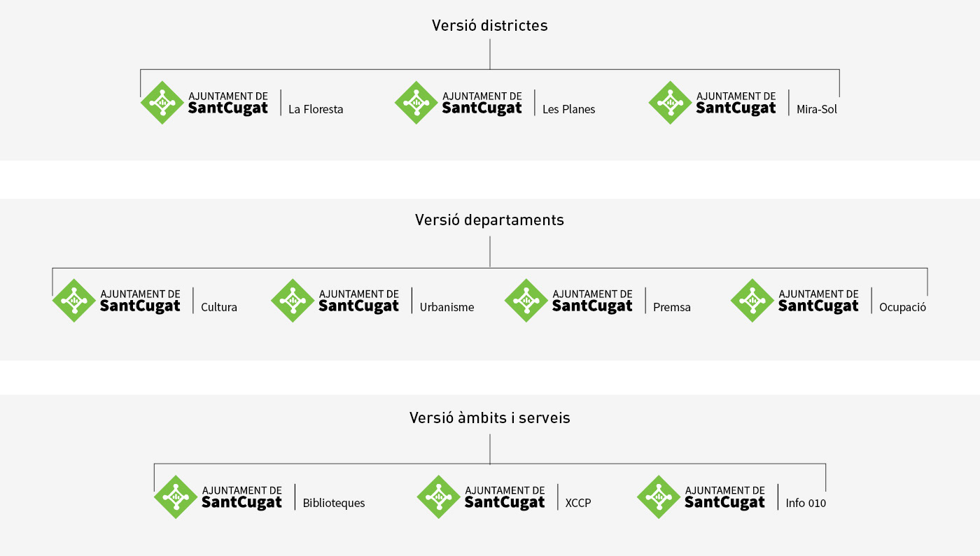
Task: Click the green diamond icon beside La Floresta
Action: [162, 103]
